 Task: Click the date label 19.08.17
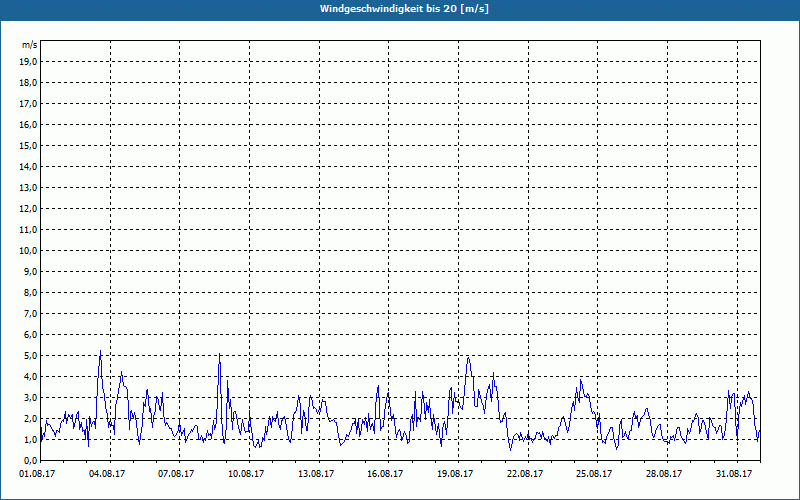(455, 474)
